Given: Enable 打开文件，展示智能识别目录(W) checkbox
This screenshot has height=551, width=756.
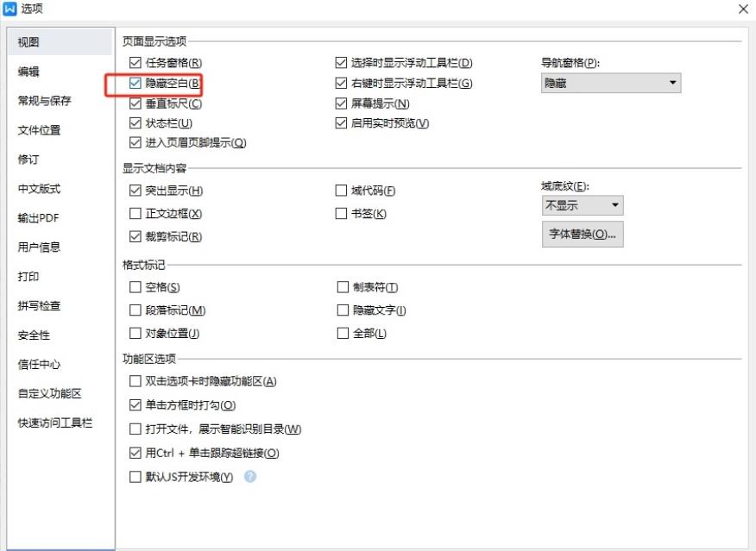Looking at the screenshot, I should (135, 429).
